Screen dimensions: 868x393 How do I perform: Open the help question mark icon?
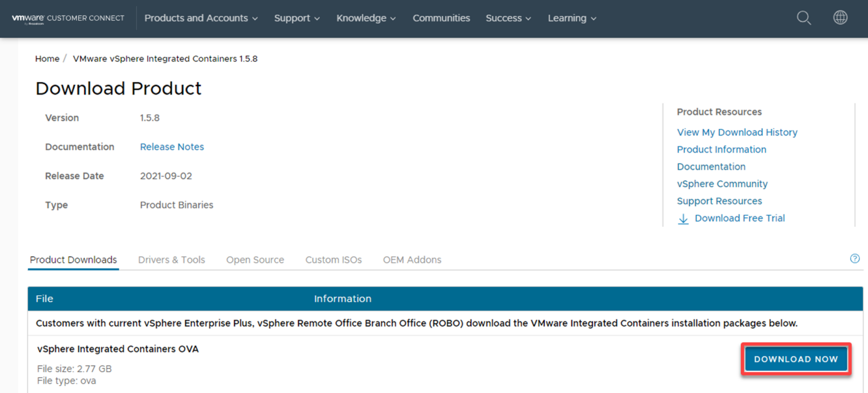[855, 258]
